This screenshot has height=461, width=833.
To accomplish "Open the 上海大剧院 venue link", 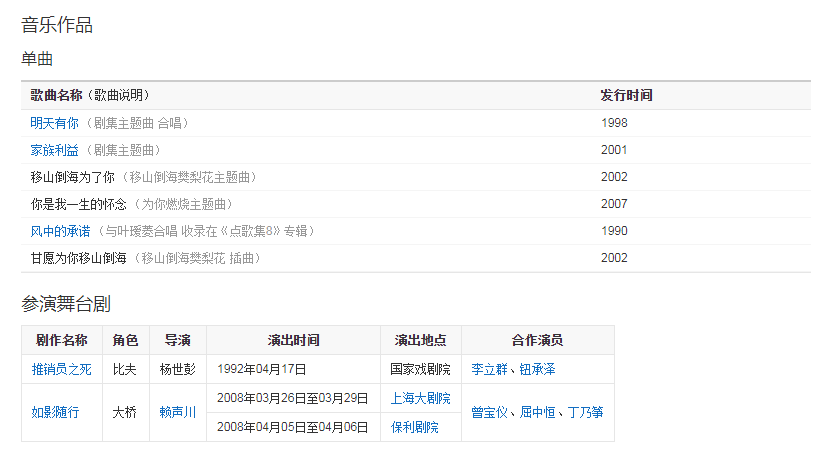I will pos(420,398).
